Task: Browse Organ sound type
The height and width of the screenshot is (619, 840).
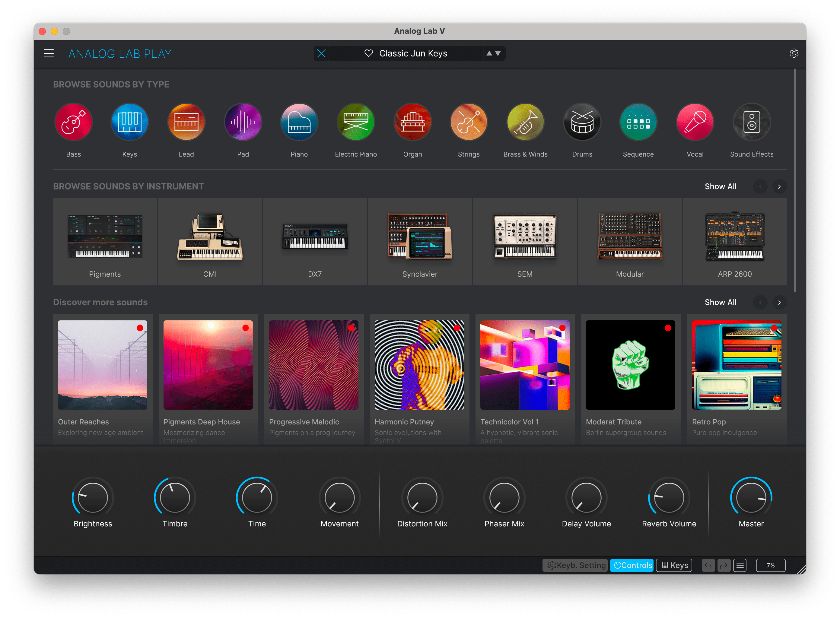Action: tap(412, 122)
